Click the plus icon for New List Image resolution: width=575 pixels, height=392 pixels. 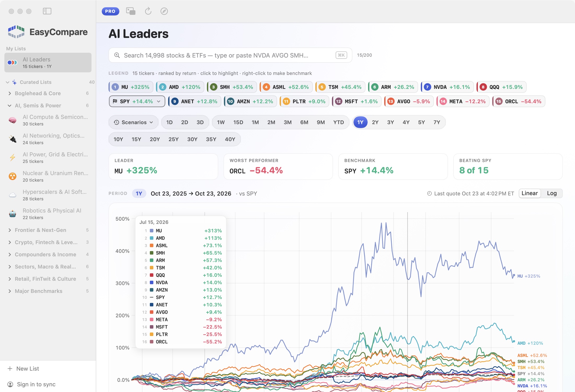(10, 368)
